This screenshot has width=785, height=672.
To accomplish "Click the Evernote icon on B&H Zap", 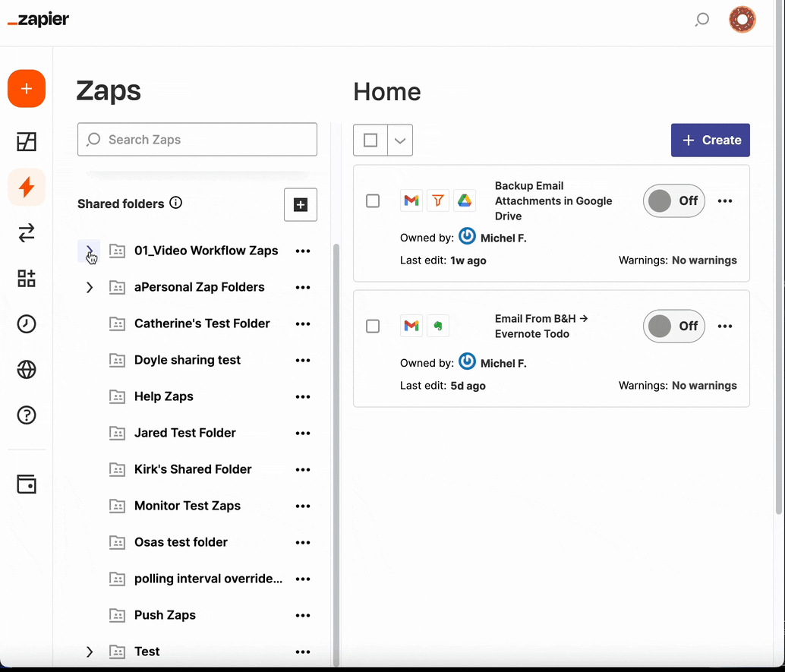I will coord(438,326).
